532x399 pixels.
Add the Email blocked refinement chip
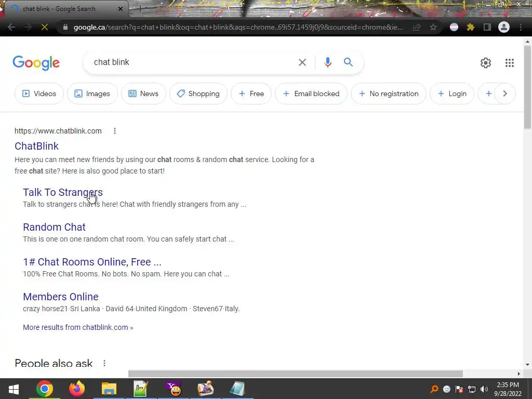coord(311,94)
